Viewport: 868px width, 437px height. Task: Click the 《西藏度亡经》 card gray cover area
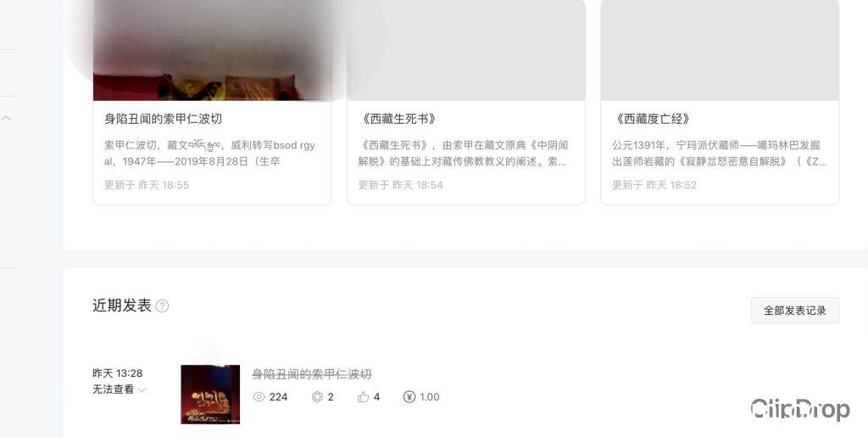720,50
